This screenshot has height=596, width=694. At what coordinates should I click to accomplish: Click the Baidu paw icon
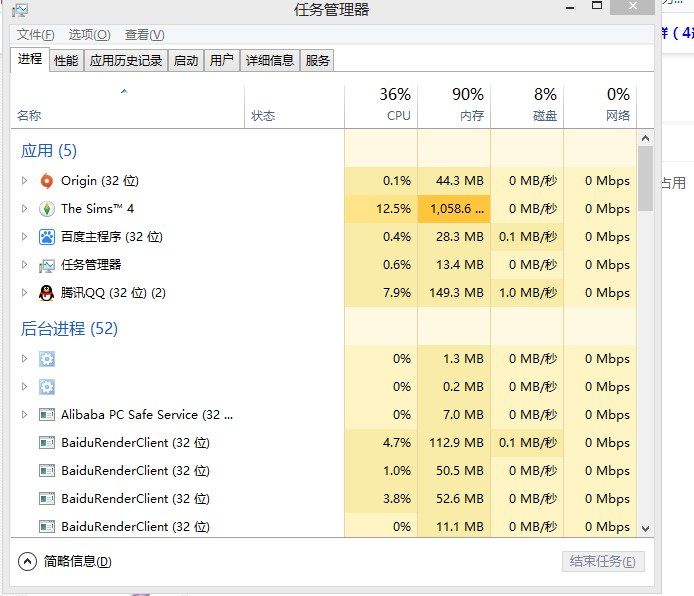47,237
